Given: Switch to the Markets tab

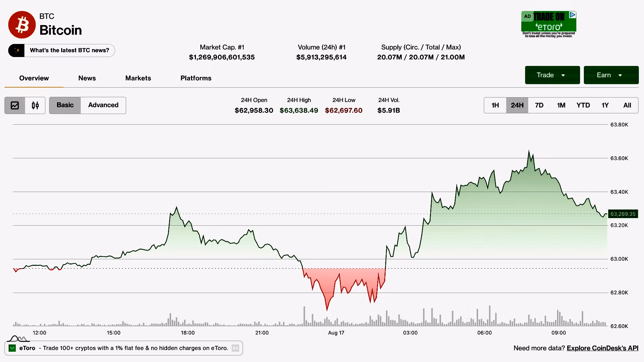Looking at the screenshot, I should coord(138,78).
